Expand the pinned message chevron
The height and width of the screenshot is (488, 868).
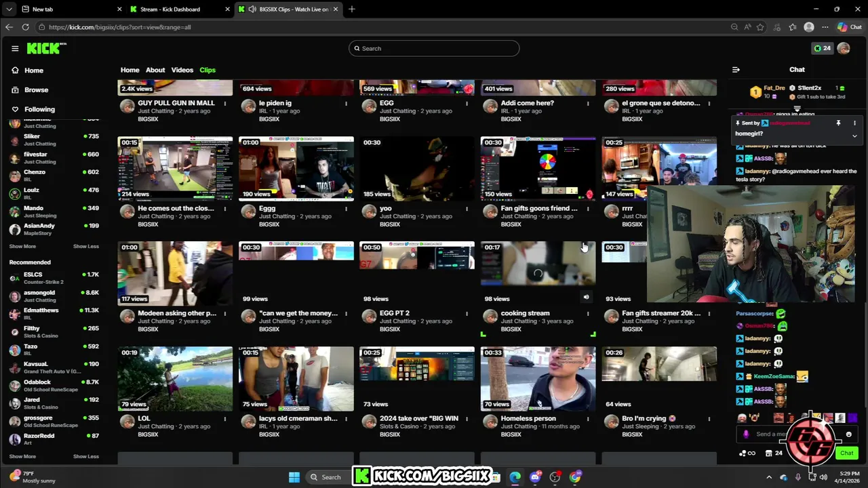click(x=854, y=136)
